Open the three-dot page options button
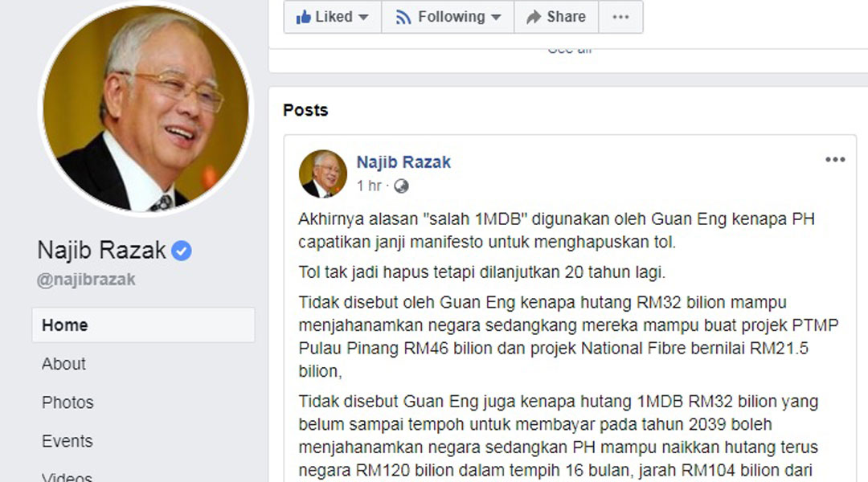Screen dimensions: 868x482 (620, 17)
